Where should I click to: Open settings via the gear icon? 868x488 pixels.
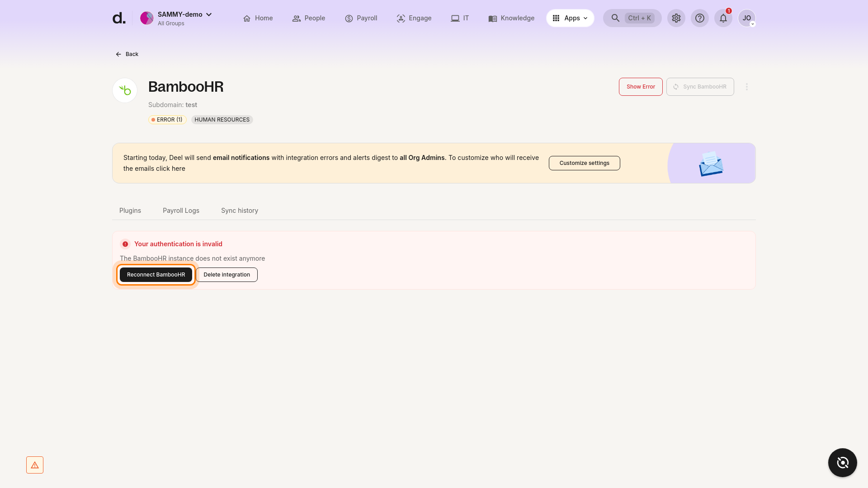click(x=676, y=18)
